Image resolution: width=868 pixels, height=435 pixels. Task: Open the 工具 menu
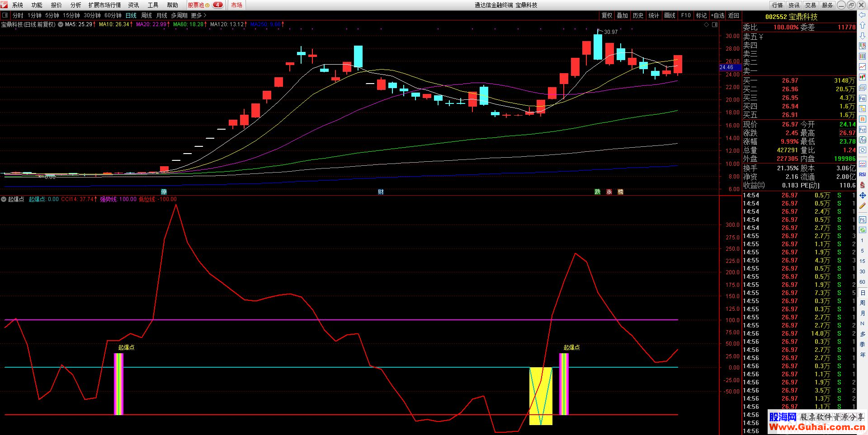click(153, 5)
